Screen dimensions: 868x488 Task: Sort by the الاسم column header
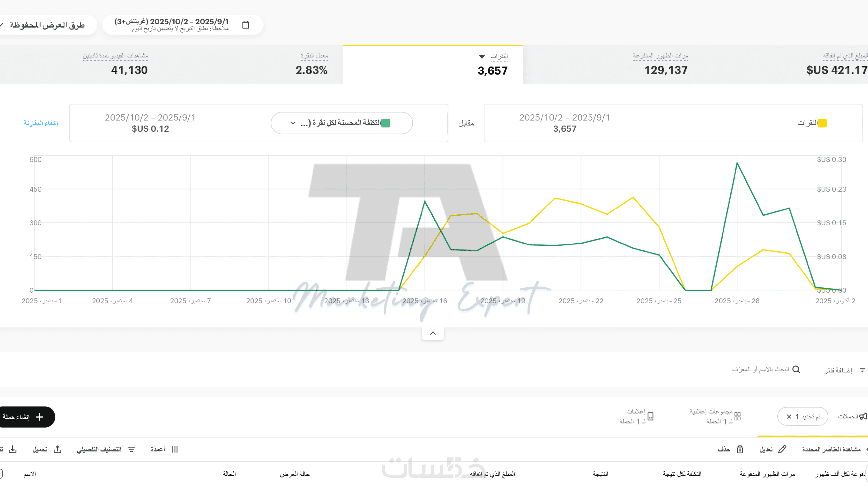pos(30,474)
